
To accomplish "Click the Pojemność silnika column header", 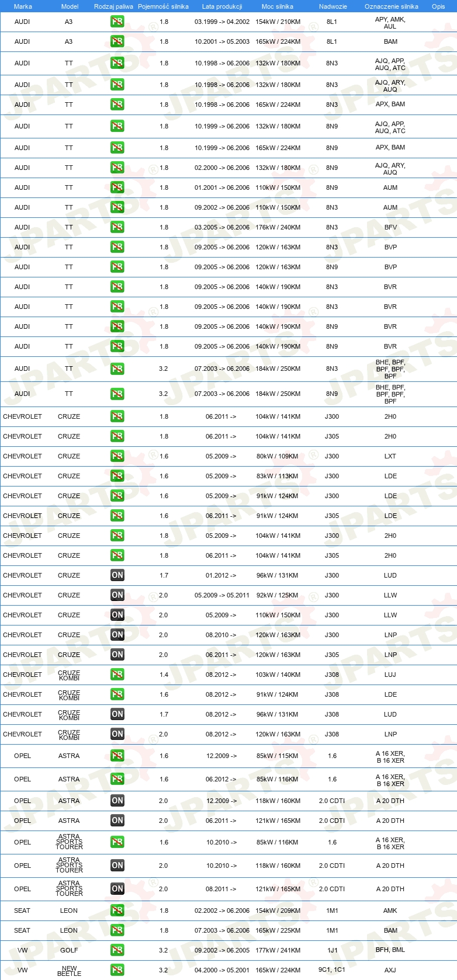I will [x=163, y=6].
